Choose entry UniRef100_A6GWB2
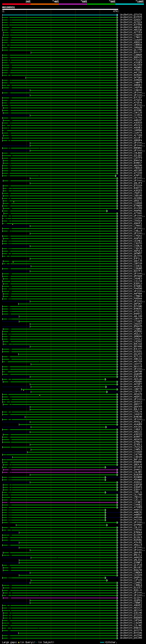 (131, 67)
